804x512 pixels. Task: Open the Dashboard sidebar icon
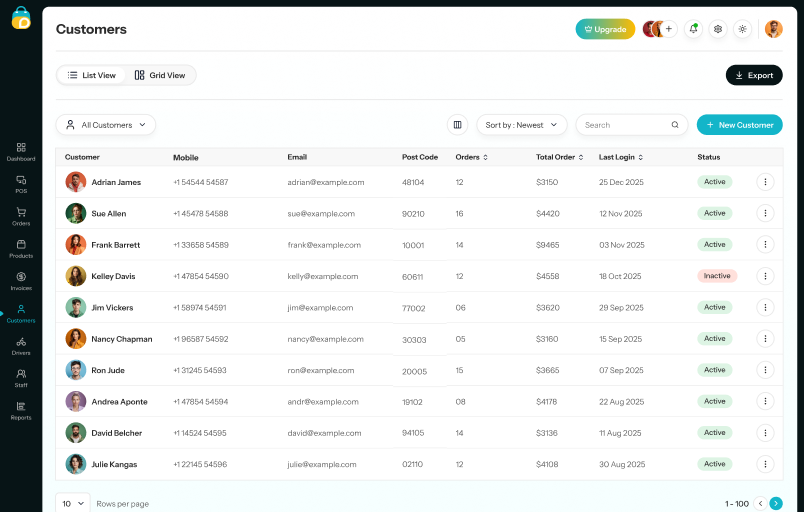click(21, 152)
